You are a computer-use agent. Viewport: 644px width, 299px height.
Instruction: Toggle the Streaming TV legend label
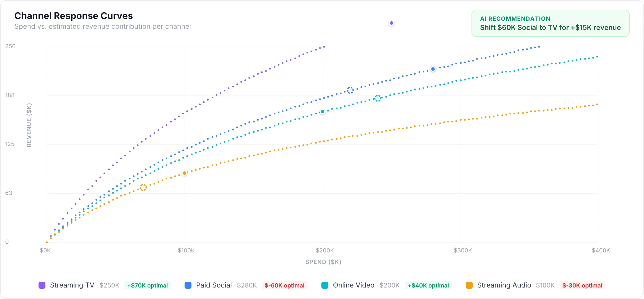coord(72,285)
